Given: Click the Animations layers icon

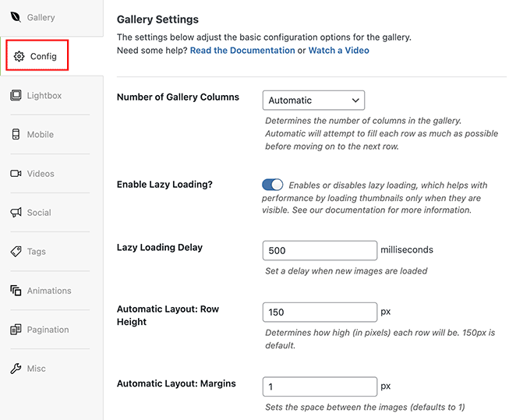Looking at the screenshot, I should coord(16,291).
